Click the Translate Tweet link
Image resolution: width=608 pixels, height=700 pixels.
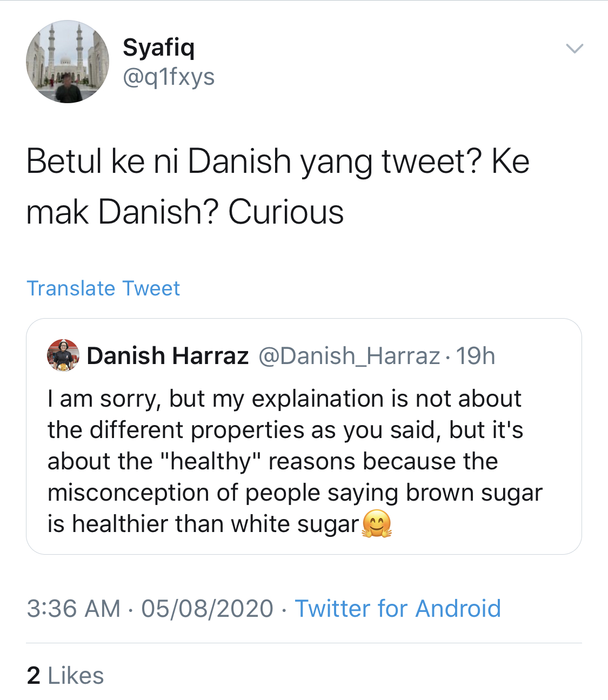tap(103, 288)
